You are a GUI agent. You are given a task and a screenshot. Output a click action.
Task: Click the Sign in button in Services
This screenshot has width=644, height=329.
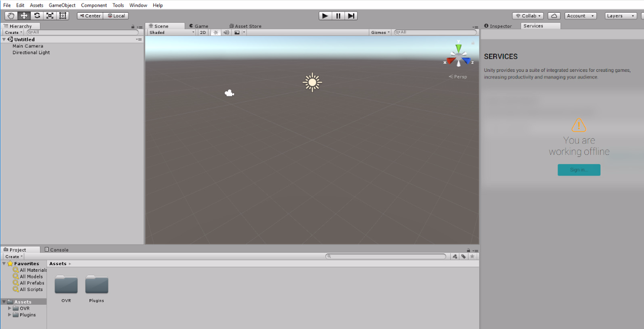579,170
